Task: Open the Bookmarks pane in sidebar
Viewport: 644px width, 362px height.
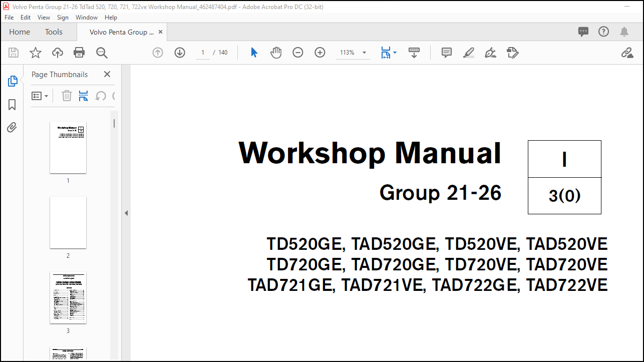Action: tap(12, 104)
